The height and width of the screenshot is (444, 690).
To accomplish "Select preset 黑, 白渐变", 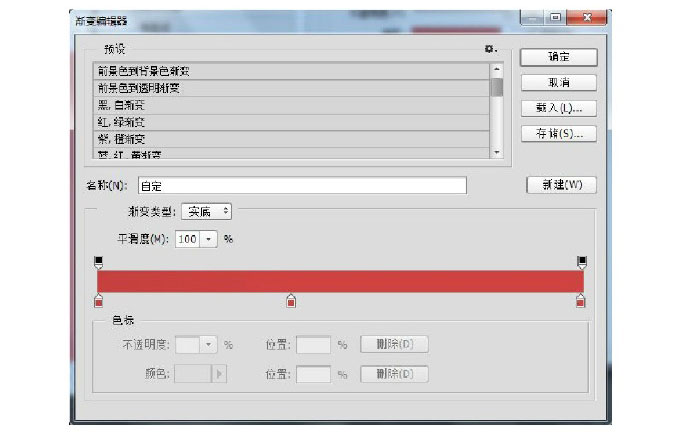I will tap(291, 105).
